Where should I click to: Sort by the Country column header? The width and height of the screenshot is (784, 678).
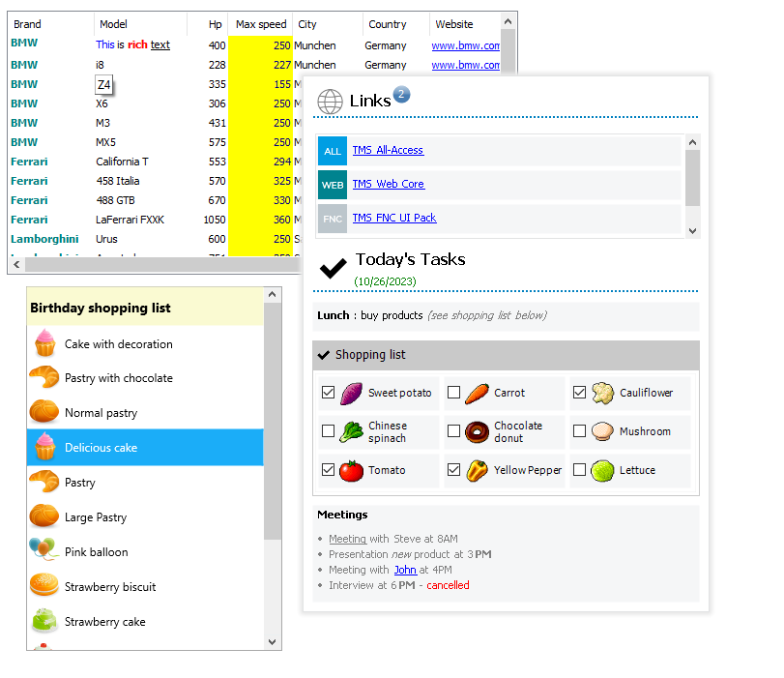[x=395, y=24]
